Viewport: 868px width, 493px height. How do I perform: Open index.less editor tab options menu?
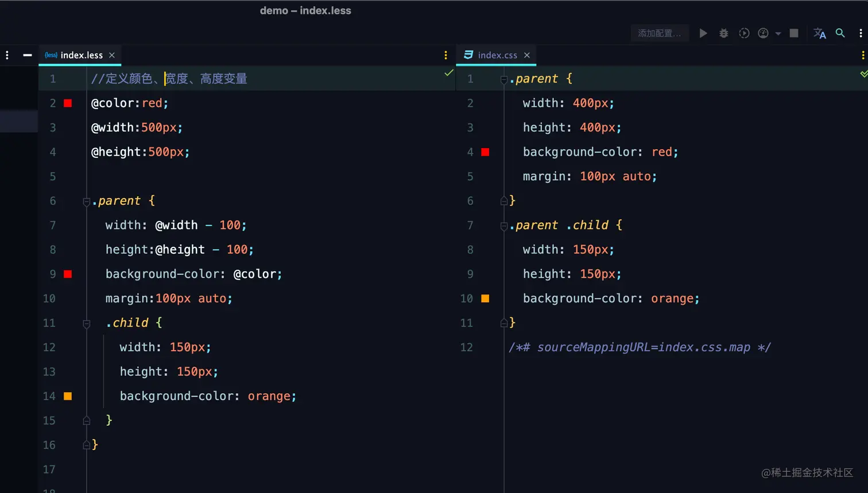[445, 55]
